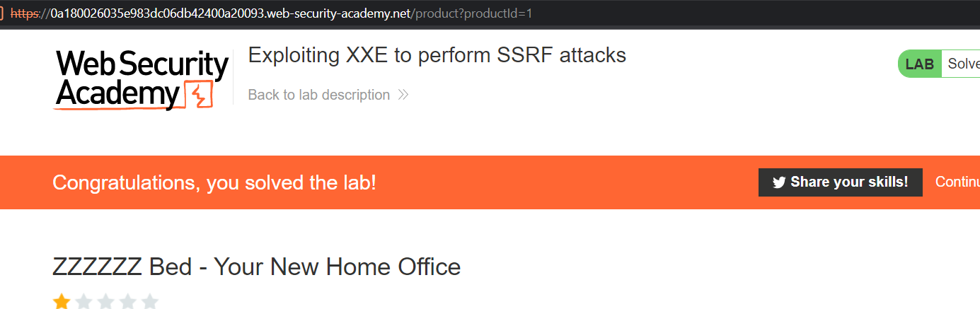
Task: Follow the Continue link in orange banner
Action: tap(957, 182)
